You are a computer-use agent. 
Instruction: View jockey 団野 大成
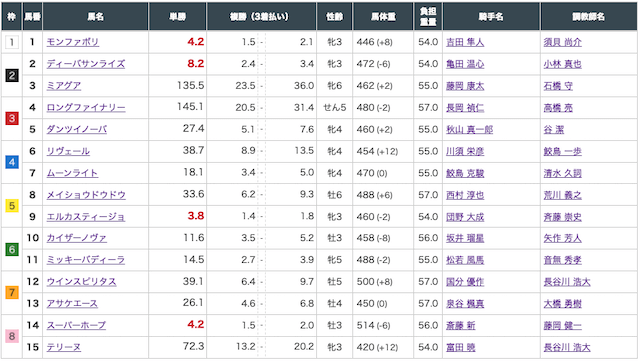[465, 217]
